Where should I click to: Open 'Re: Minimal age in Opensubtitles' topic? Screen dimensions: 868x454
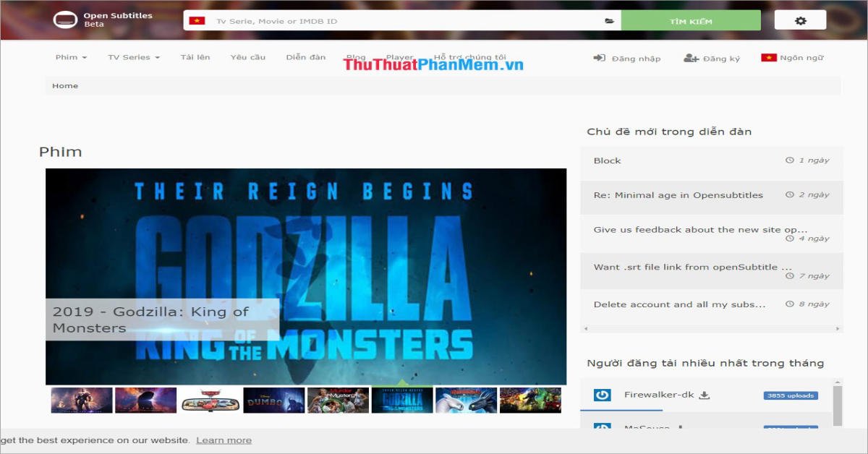[678, 195]
